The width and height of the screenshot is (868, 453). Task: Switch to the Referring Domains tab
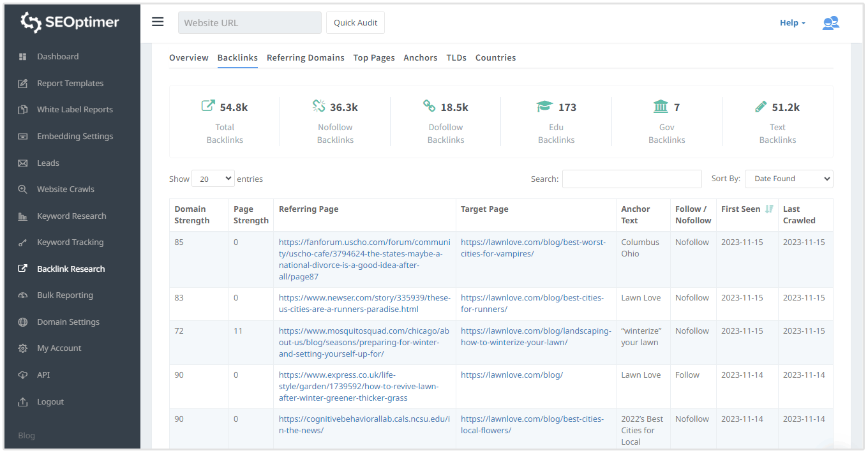[305, 57]
